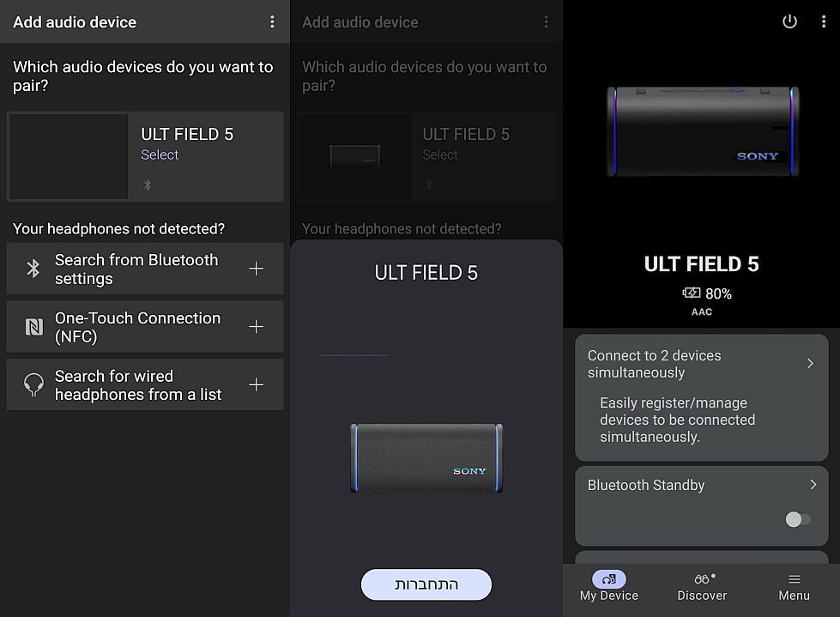Open the Menu tab
Viewport: 840px width, 617px height.
794,586
